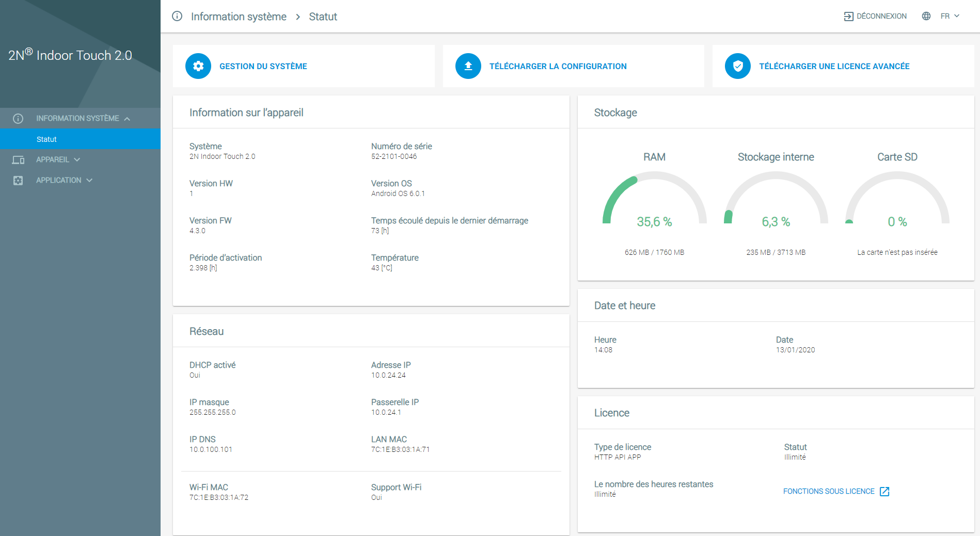The width and height of the screenshot is (980, 536).
Task: Open the Information système sidebar section
Action: tap(80, 119)
